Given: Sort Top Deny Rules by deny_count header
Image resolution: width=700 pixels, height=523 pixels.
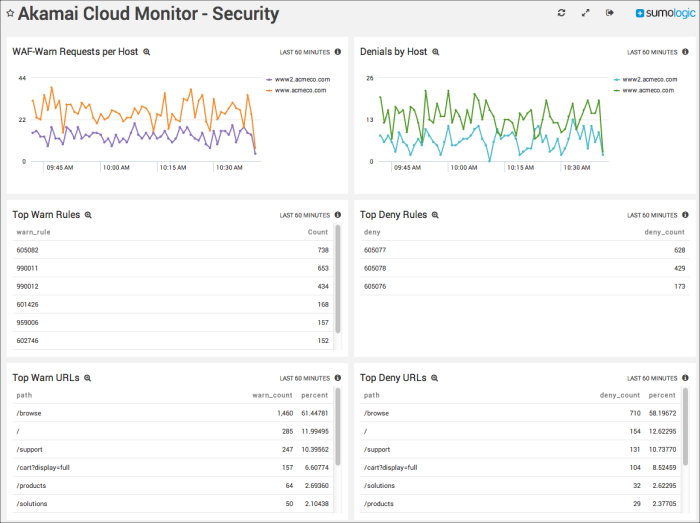Looking at the screenshot, I should point(664,232).
